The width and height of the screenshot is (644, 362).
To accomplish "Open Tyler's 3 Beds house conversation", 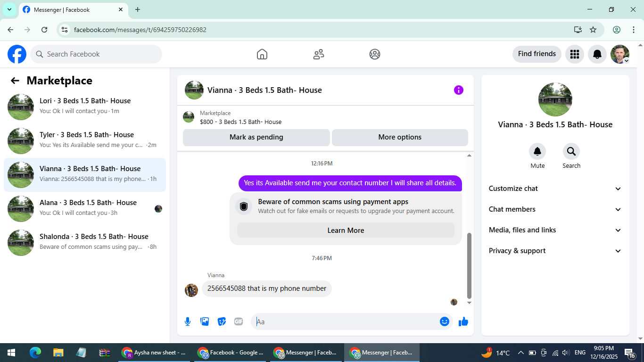I will coord(85,141).
